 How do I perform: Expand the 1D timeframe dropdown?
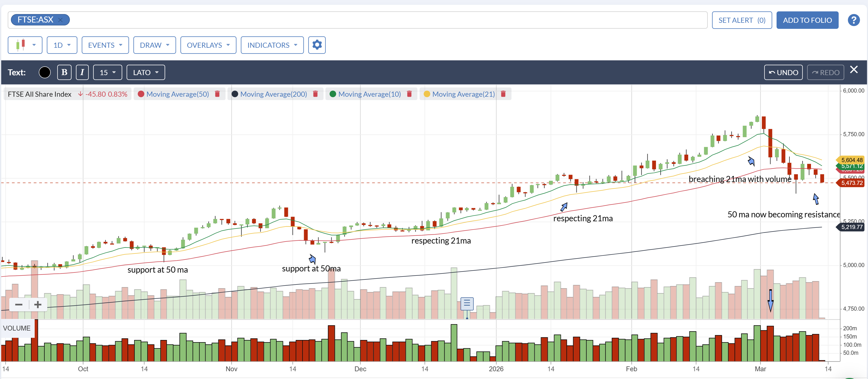pos(62,45)
